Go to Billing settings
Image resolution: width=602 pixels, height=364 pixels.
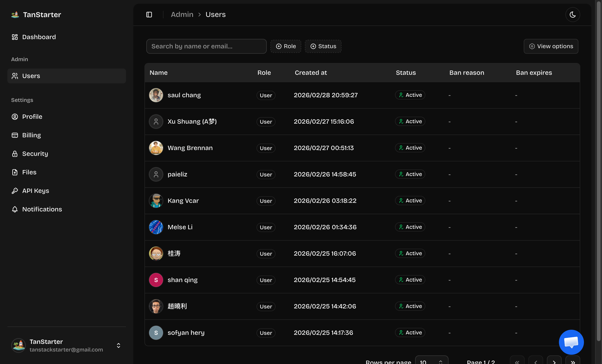[31, 135]
